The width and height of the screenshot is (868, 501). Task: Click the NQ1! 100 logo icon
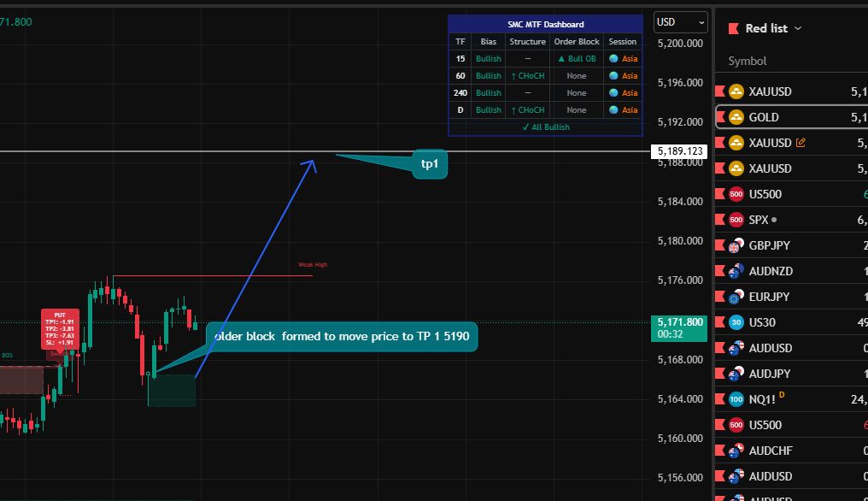(x=736, y=399)
